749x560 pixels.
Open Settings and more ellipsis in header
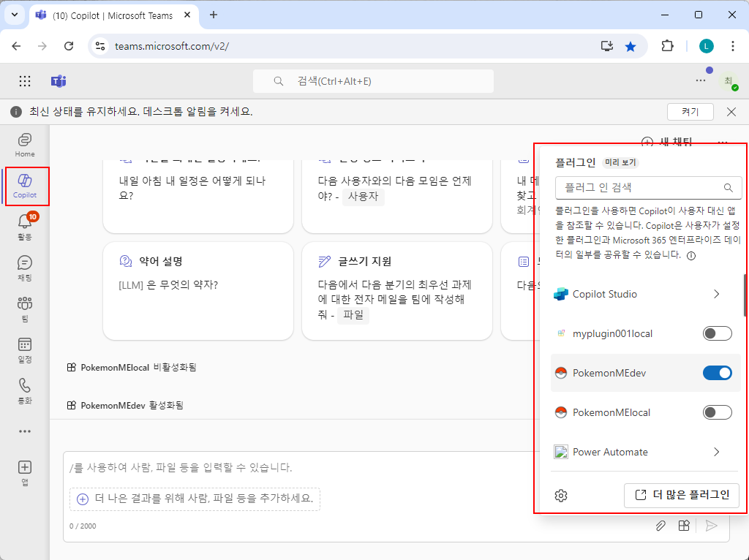tap(701, 80)
